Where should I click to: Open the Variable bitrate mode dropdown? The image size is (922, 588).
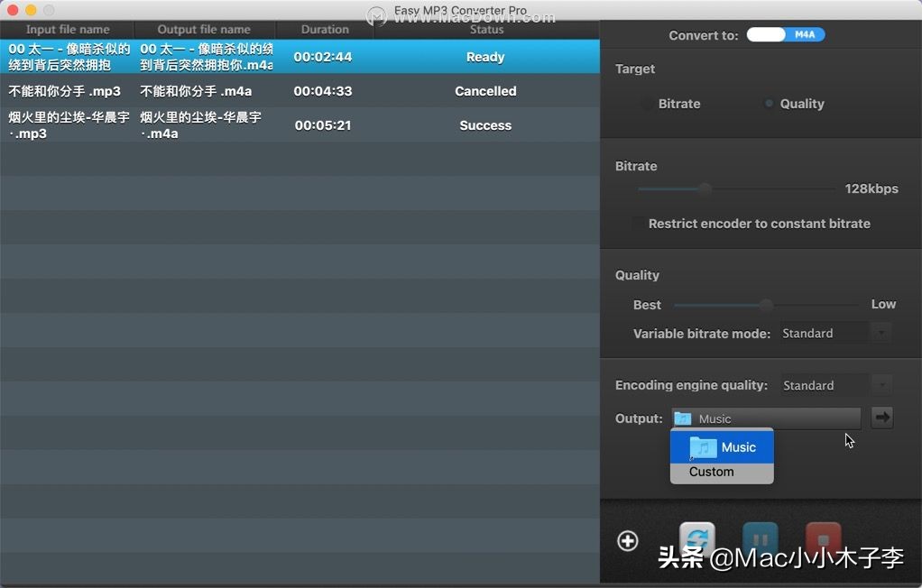pos(881,333)
